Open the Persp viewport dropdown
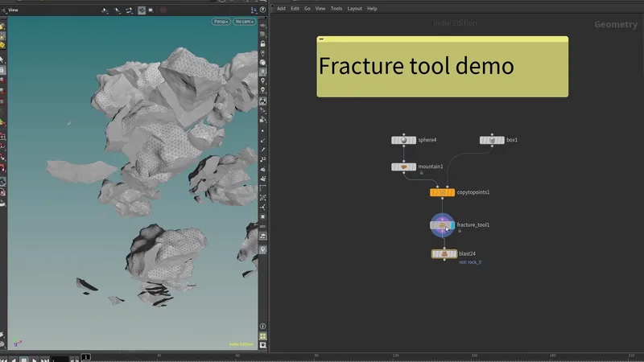Viewport: 644px width, 362px height. point(221,22)
